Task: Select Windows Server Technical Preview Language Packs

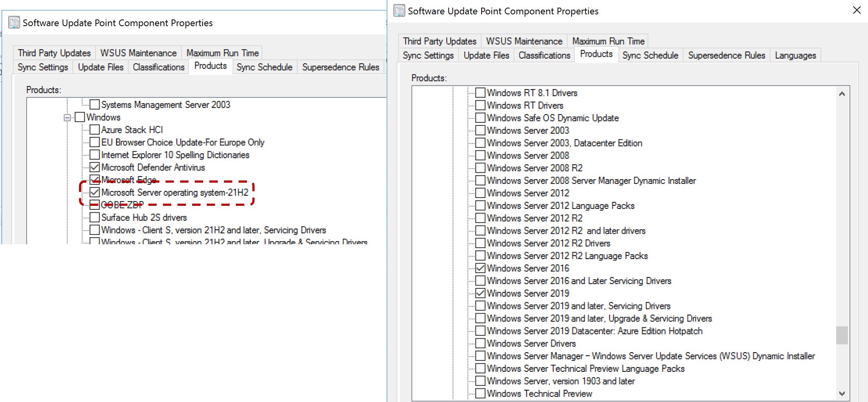Action: point(586,369)
